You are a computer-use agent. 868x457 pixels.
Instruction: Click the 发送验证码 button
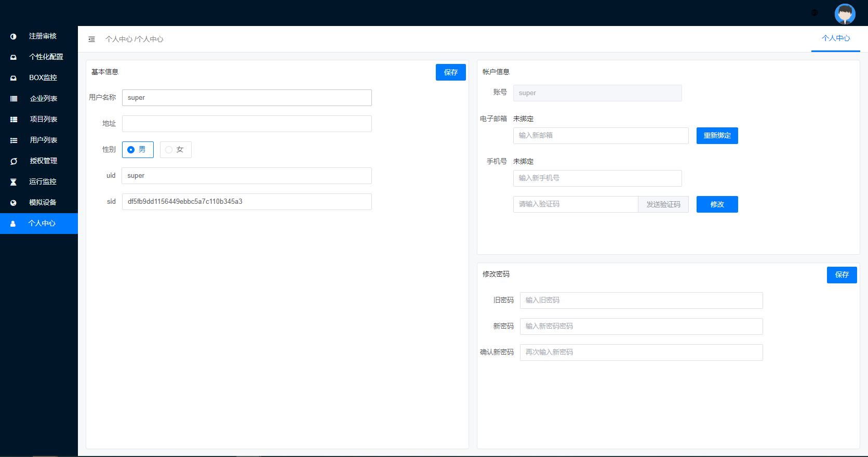click(x=663, y=204)
